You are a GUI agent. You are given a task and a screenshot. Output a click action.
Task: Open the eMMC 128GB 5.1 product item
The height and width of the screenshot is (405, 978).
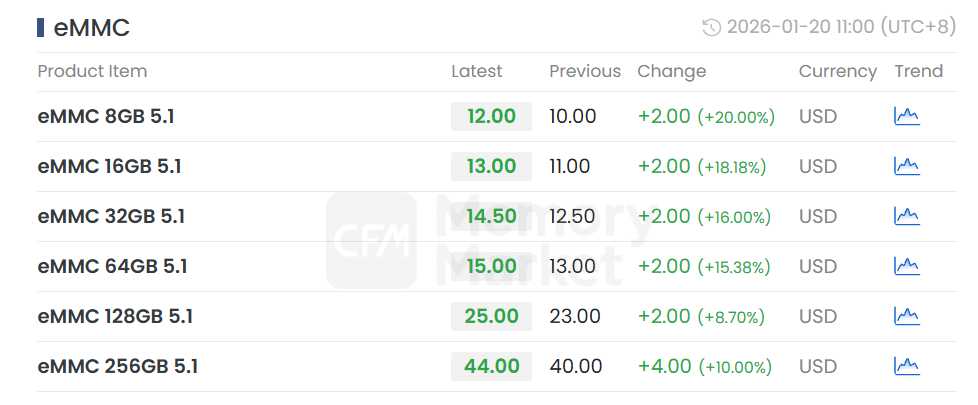(115, 316)
